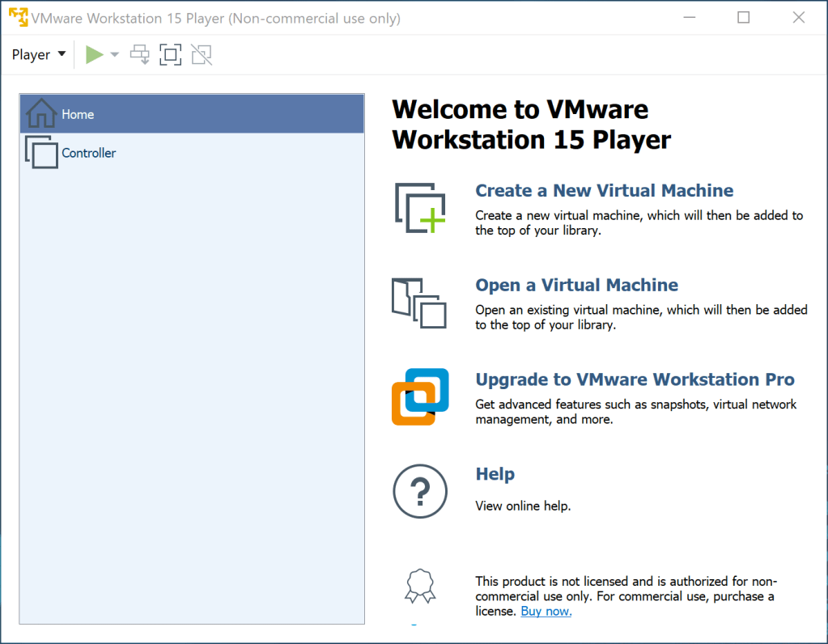Click the Create a New Virtual Machine icon

[419, 209]
